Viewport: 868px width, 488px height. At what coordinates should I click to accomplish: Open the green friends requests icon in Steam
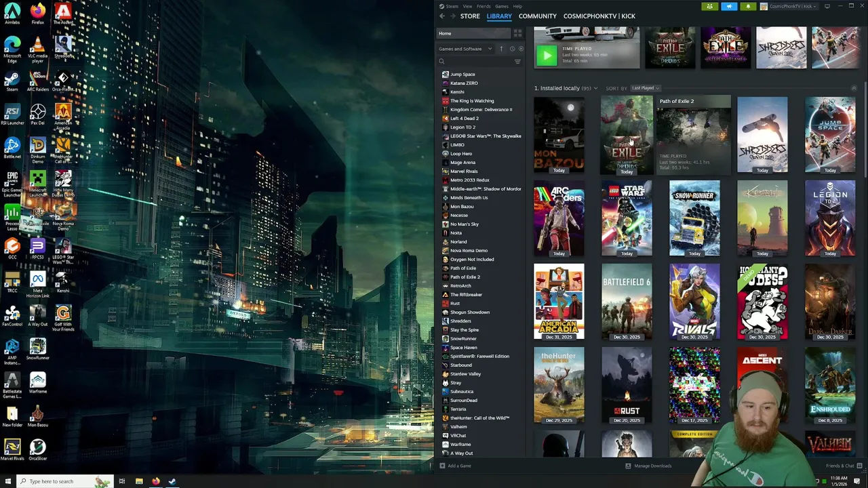(x=710, y=6)
